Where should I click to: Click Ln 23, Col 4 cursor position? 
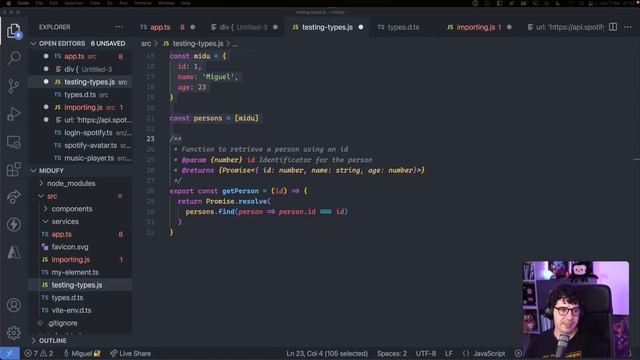point(327,353)
